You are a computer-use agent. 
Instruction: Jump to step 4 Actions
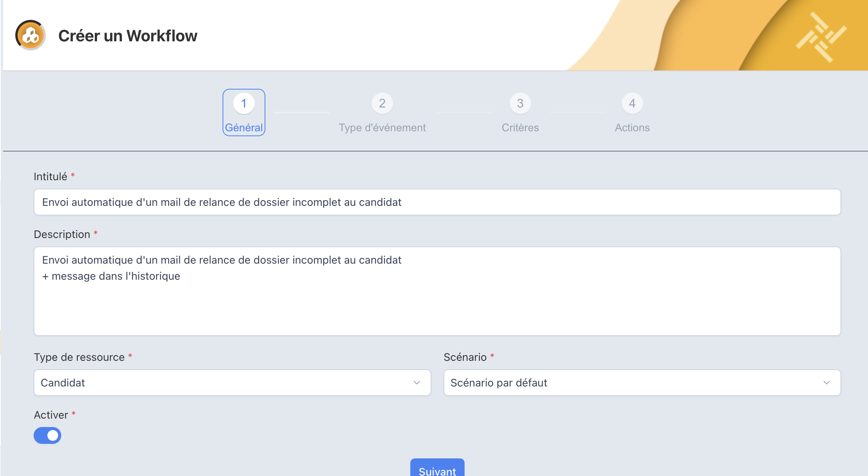click(632, 112)
